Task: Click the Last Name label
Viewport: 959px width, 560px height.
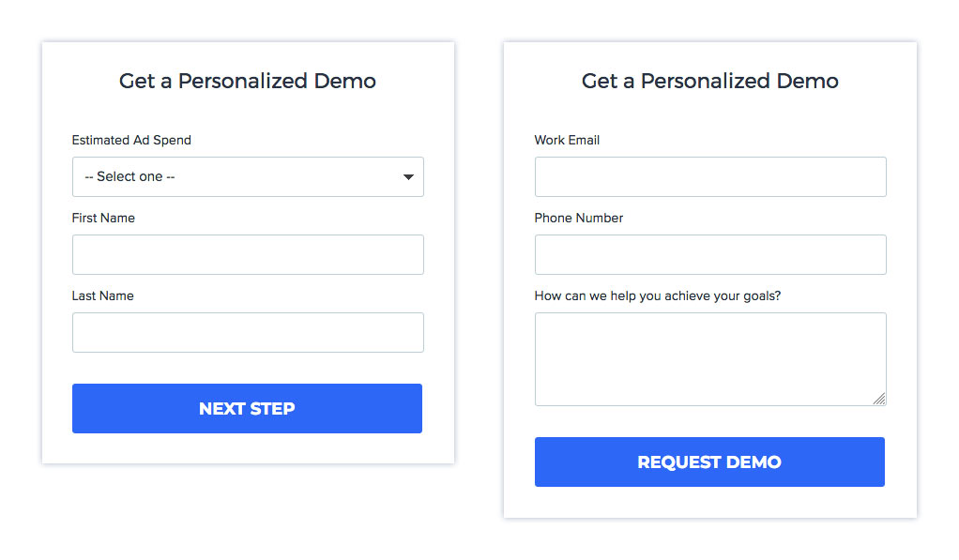Action: [103, 295]
